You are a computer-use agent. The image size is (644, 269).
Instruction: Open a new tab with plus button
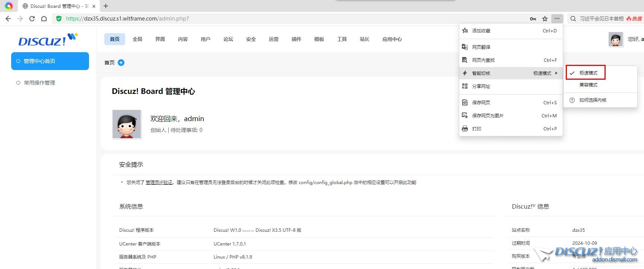106,6
